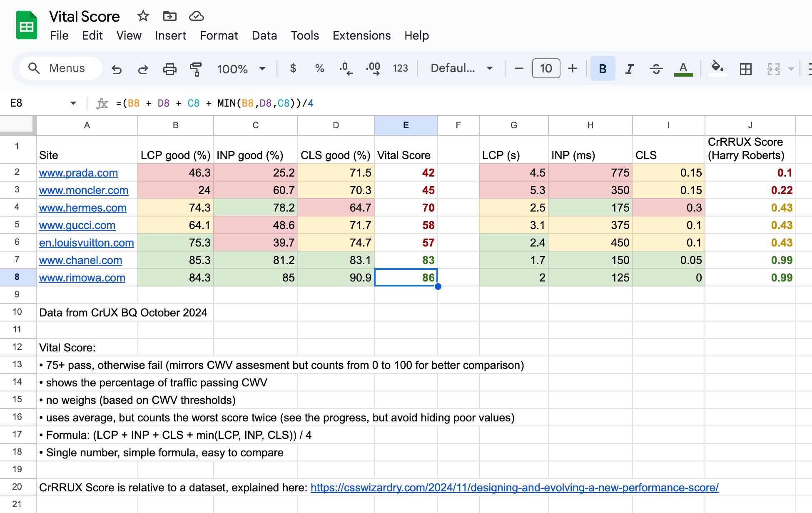Image resolution: width=812 pixels, height=513 pixels.
Task: Print the spreadsheet
Action: click(169, 69)
